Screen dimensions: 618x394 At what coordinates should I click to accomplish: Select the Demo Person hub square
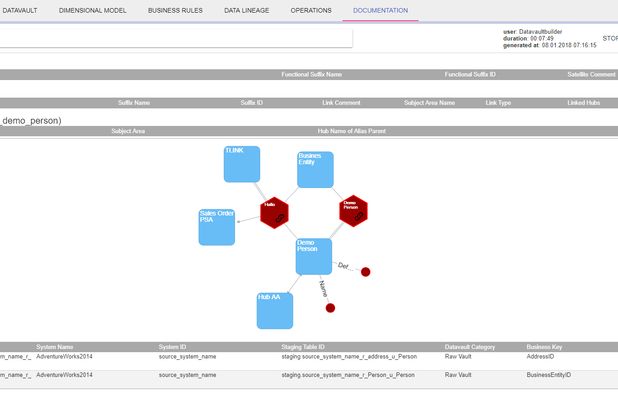pos(314,256)
